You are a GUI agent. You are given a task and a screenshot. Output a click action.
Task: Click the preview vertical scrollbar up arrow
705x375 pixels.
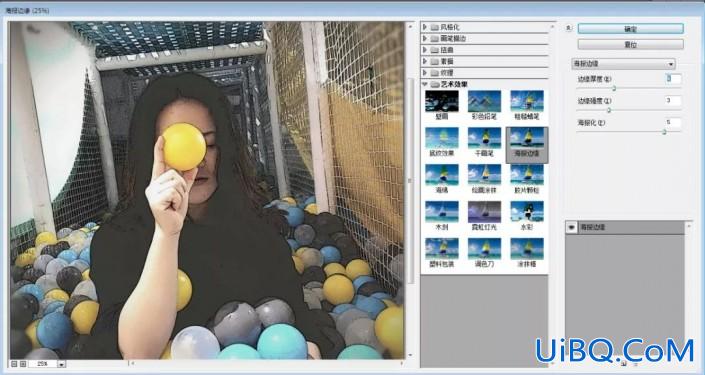pos(410,26)
